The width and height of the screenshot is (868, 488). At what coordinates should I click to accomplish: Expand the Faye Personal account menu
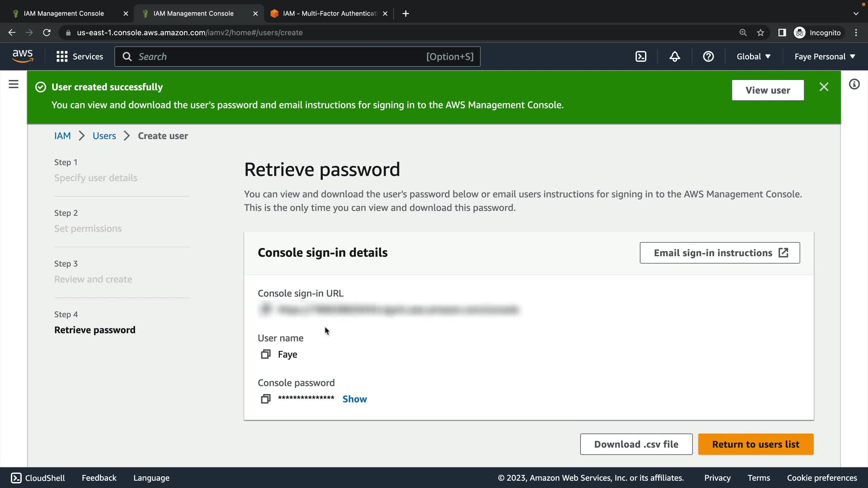click(825, 56)
